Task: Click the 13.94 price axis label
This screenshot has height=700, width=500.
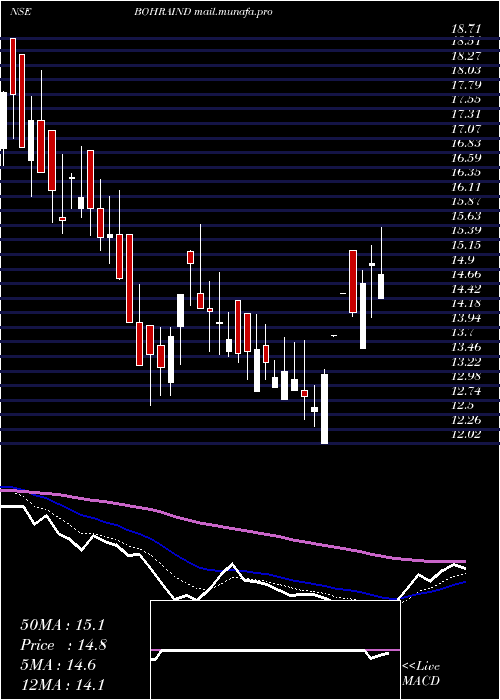Action: click(x=466, y=318)
